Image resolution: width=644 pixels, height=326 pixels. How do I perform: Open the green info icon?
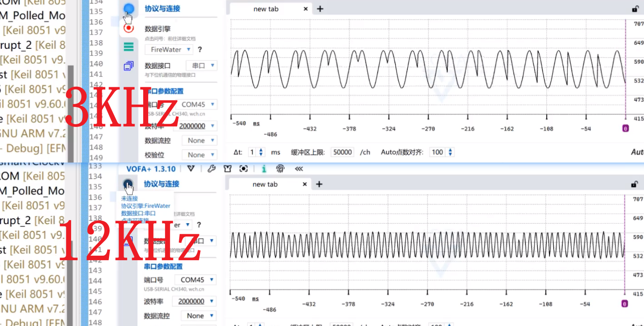[264, 169]
